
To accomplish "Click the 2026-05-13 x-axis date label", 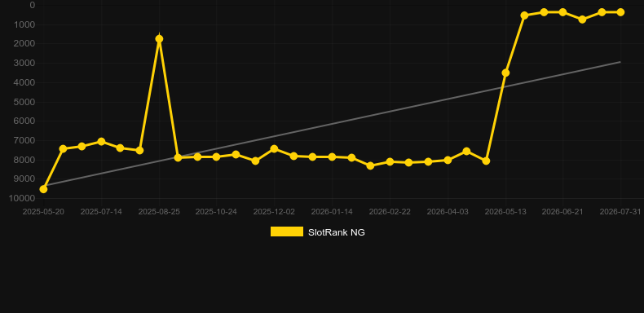I will (x=505, y=212).
